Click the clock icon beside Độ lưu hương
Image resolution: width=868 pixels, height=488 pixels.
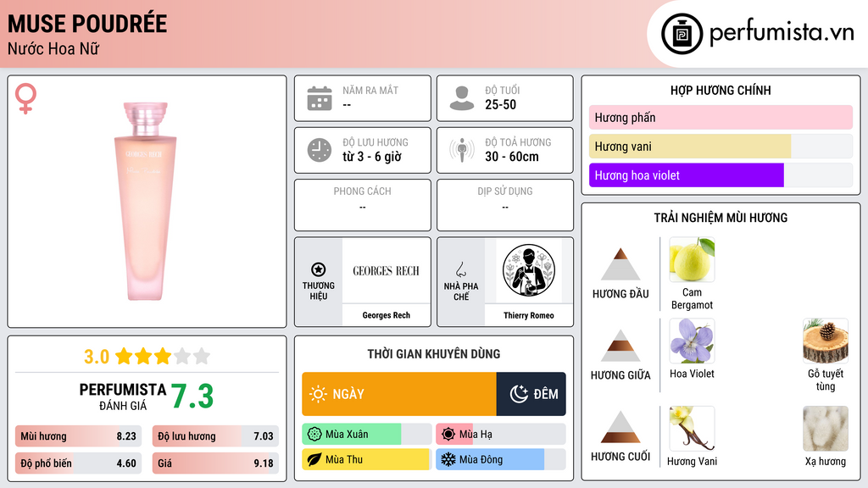pyautogui.click(x=320, y=150)
